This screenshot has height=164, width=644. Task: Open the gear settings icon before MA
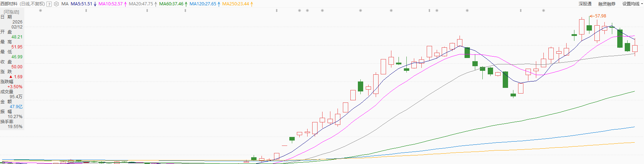point(56,4)
